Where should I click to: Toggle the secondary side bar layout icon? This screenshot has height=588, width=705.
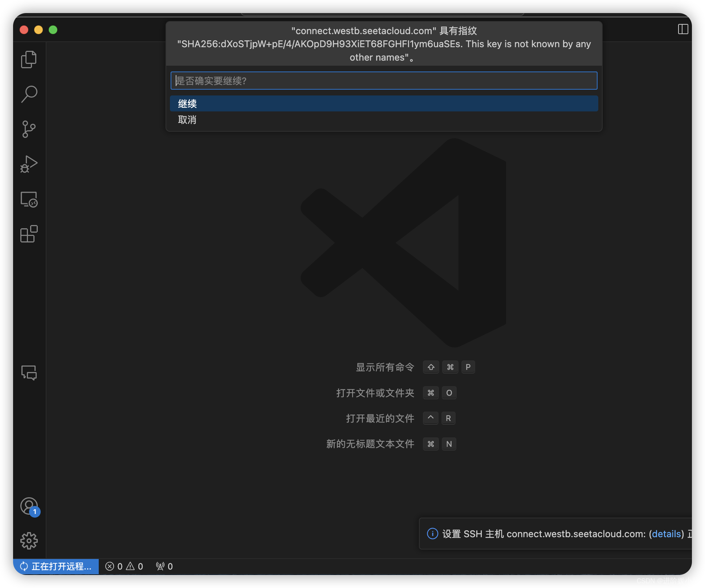click(x=683, y=29)
